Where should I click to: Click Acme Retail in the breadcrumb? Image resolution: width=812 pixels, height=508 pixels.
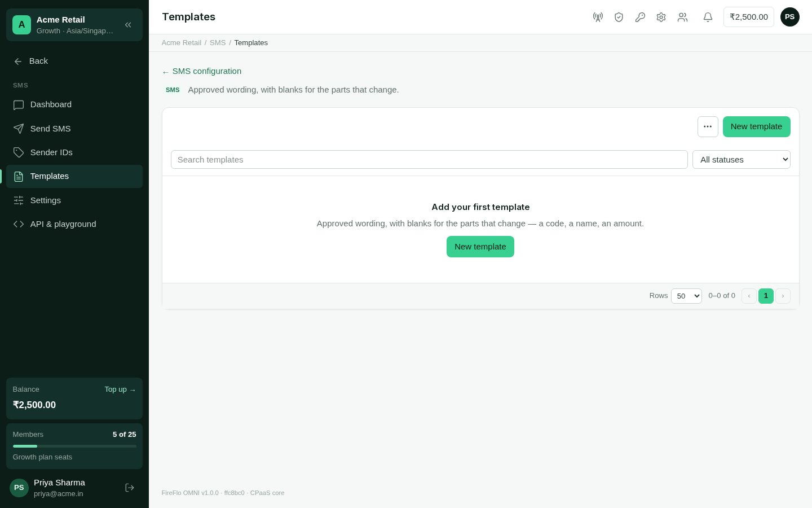(182, 43)
